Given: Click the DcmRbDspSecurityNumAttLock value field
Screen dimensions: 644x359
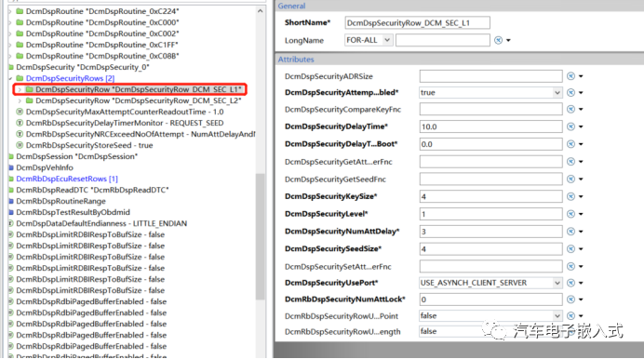Looking at the screenshot, I should 490,299.
